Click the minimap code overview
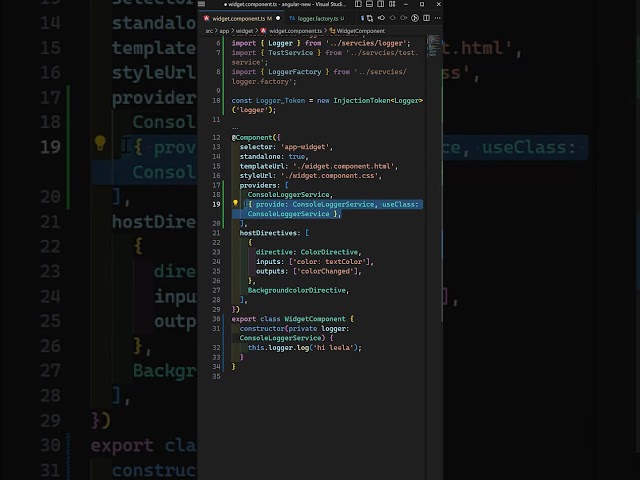 coord(433,46)
